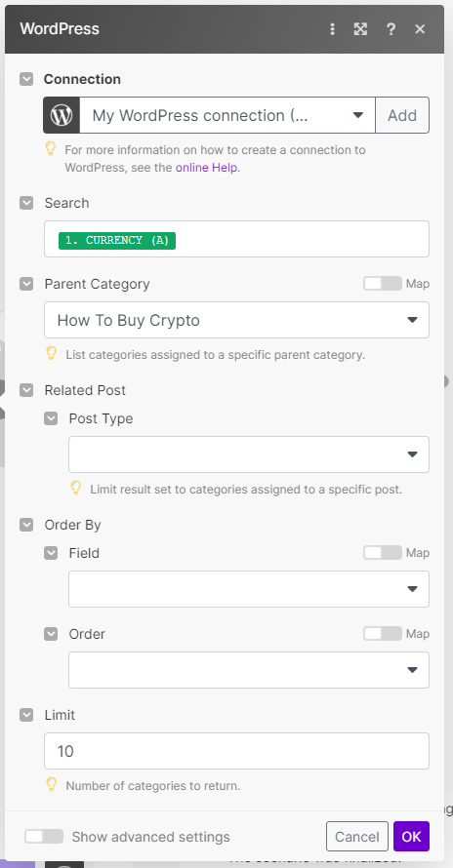Click the lightbulb hint under Parent Category
453x868 pixels.
tap(51, 354)
